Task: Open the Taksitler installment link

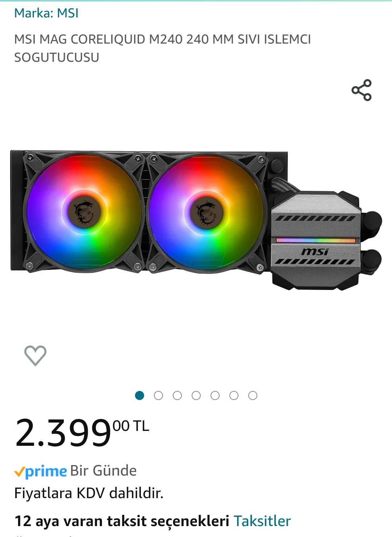Action: click(262, 521)
